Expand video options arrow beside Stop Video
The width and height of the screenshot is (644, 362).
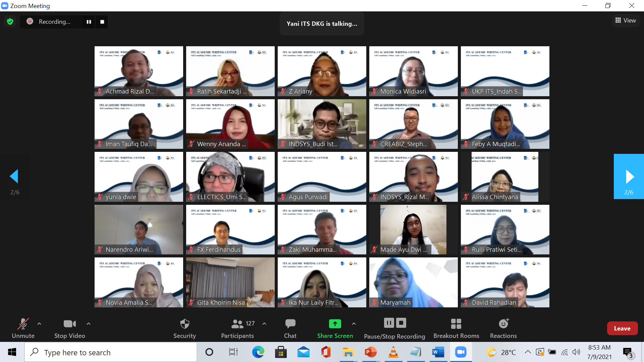89,324
